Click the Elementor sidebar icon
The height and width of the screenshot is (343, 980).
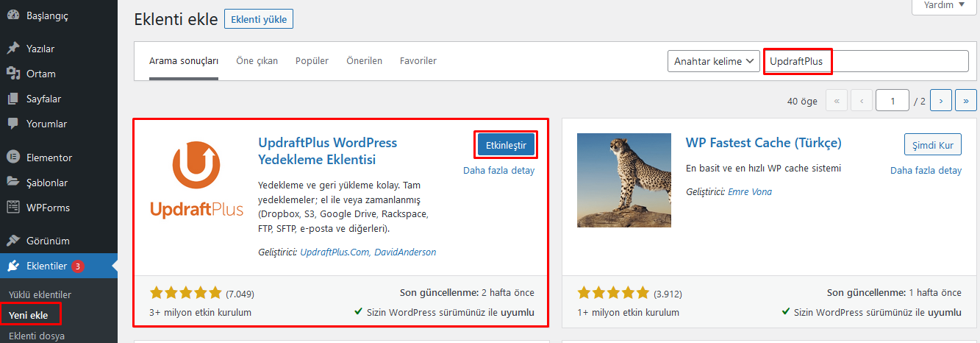(13, 158)
